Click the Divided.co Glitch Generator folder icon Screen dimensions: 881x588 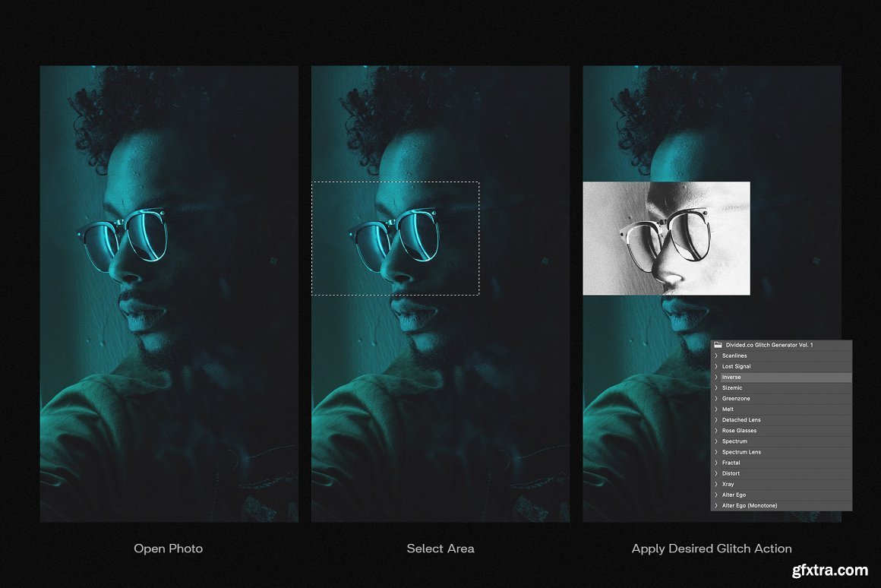point(718,345)
